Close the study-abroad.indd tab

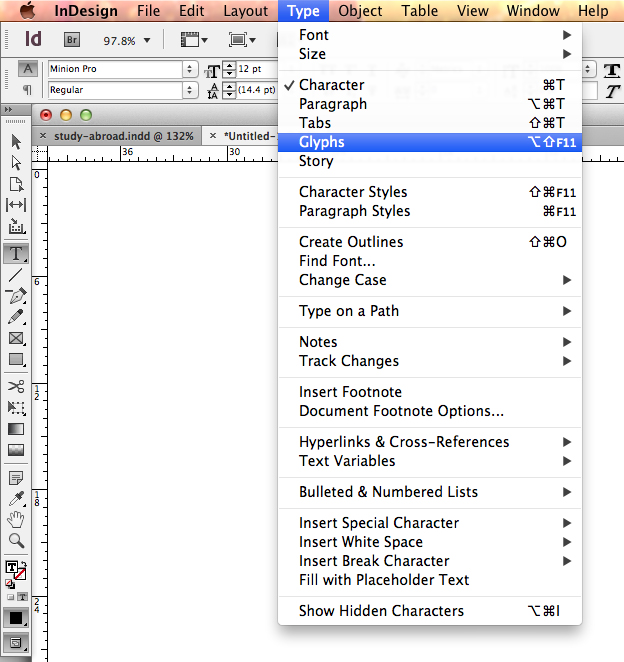tap(43, 136)
